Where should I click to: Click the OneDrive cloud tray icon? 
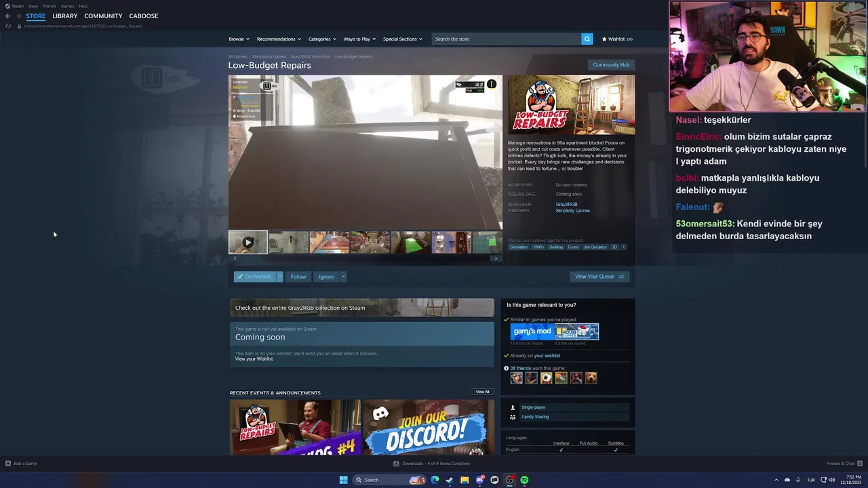coord(787,480)
